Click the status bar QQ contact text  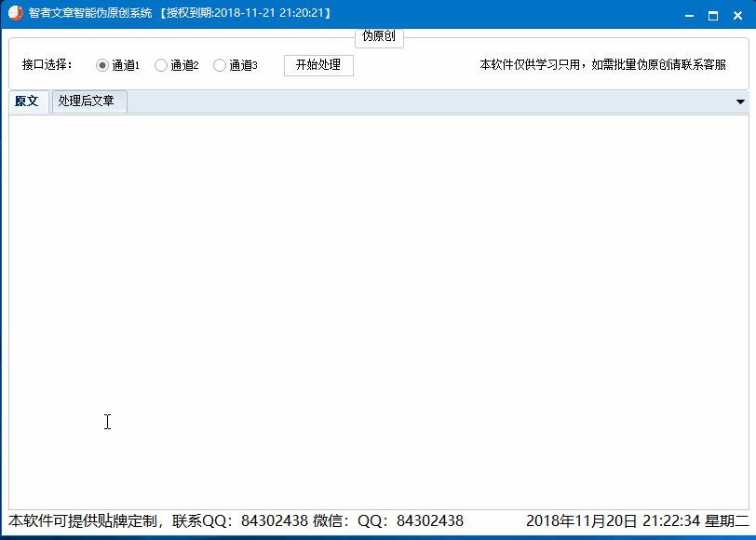(236, 520)
